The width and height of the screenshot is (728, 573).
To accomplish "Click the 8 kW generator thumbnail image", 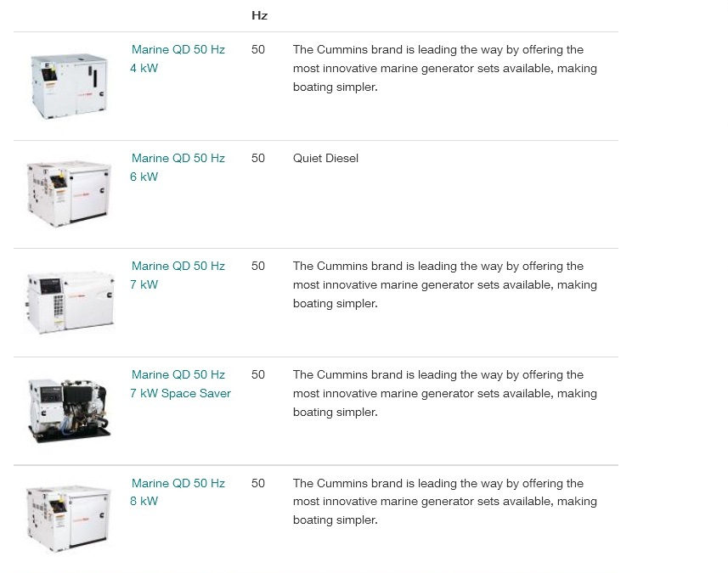I will (x=69, y=520).
